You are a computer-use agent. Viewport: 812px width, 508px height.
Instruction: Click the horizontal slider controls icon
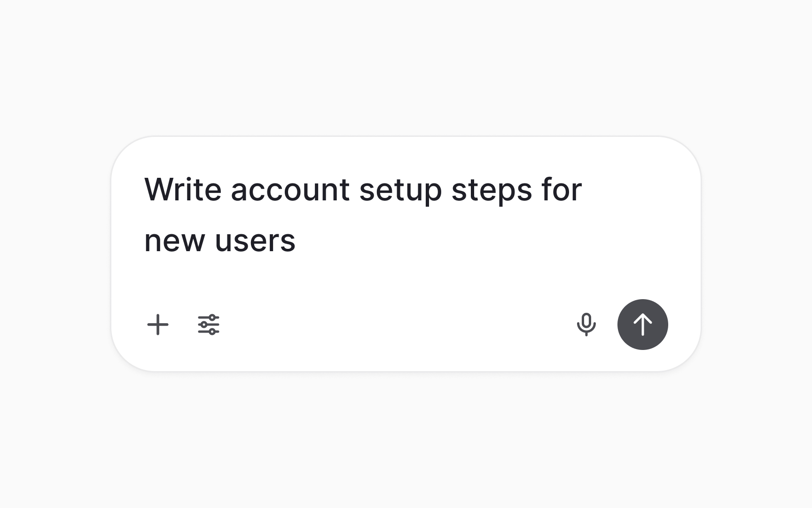click(x=210, y=324)
